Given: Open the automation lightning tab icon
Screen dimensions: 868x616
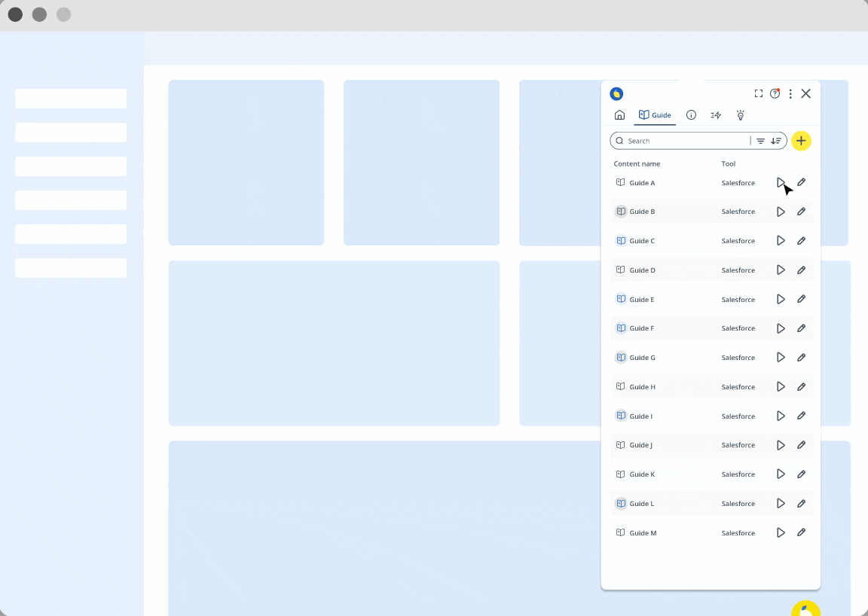Looking at the screenshot, I should pos(716,115).
